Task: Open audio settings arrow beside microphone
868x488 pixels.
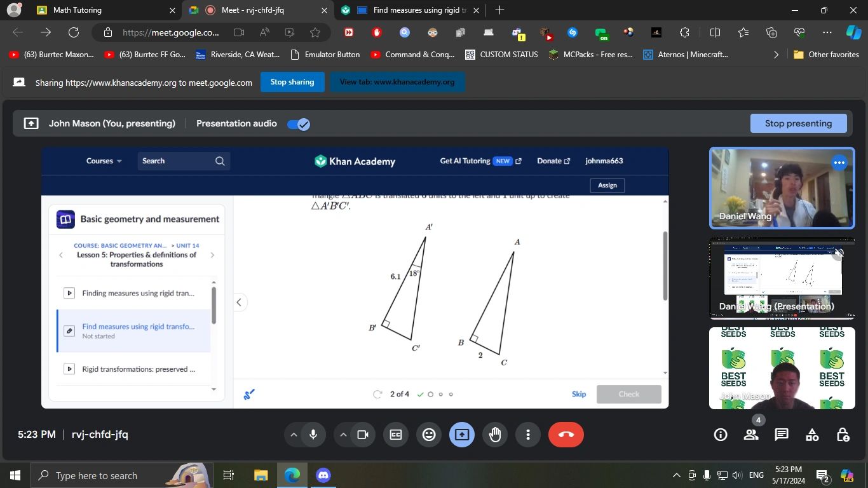Action: pyautogui.click(x=294, y=435)
